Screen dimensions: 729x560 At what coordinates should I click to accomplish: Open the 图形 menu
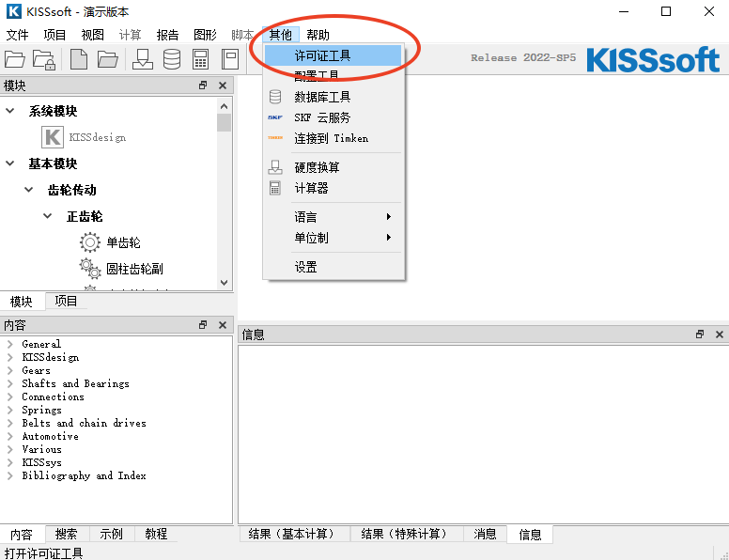[x=205, y=35]
